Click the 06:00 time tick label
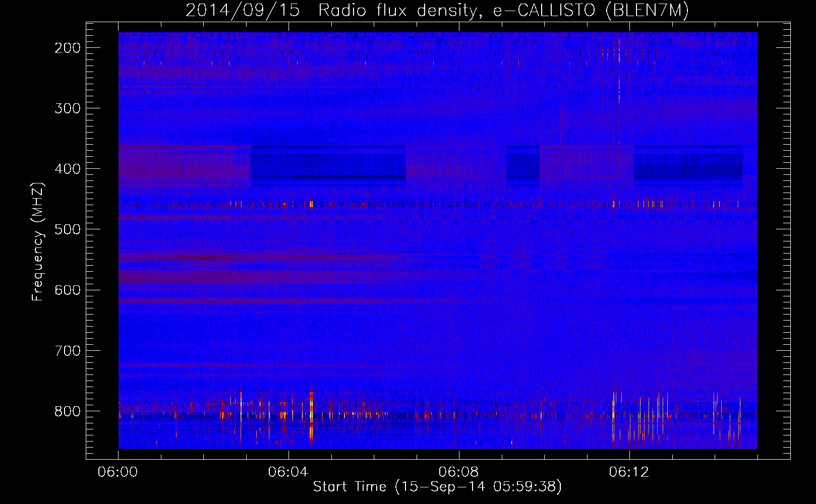This screenshot has width=816, height=504. (118, 472)
